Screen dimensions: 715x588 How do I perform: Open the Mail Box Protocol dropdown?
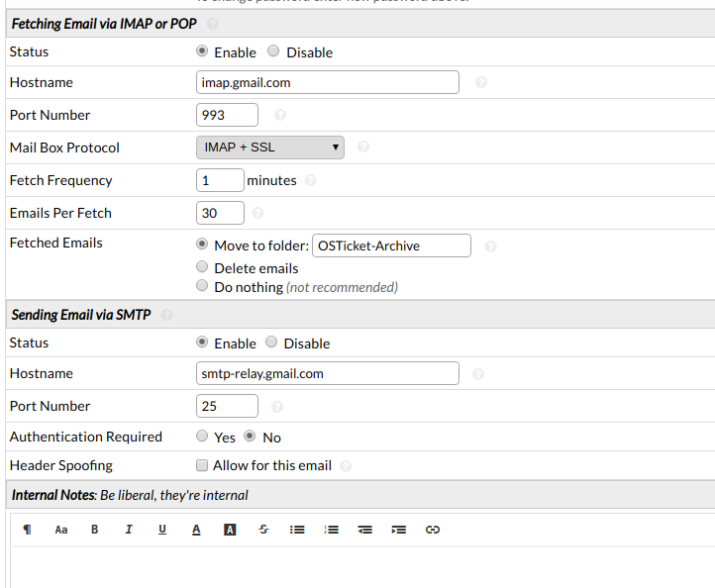[x=270, y=147]
